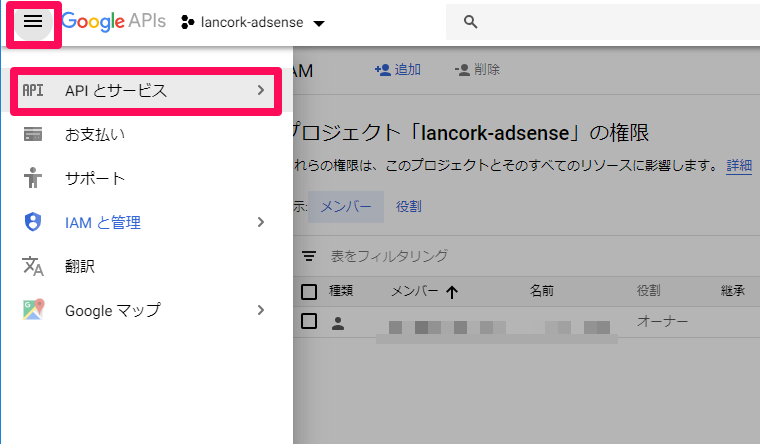Click the support person icon
760x444 pixels.
(33, 178)
